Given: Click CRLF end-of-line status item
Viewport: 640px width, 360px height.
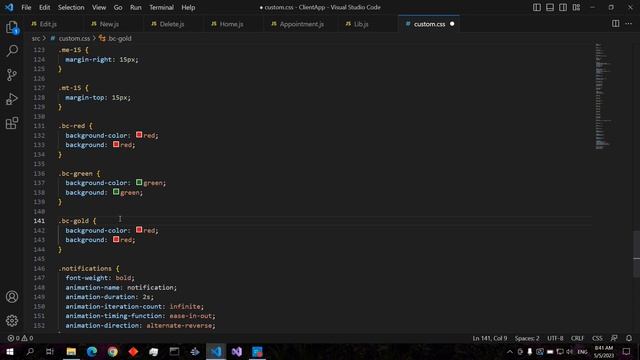Looking at the screenshot, I should [x=577, y=338].
